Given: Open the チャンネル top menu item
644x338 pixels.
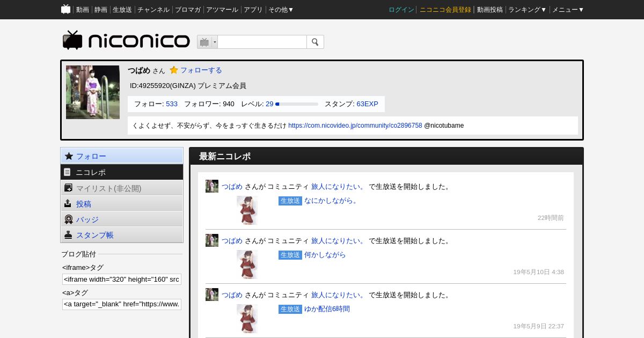Looking at the screenshot, I should (153, 10).
